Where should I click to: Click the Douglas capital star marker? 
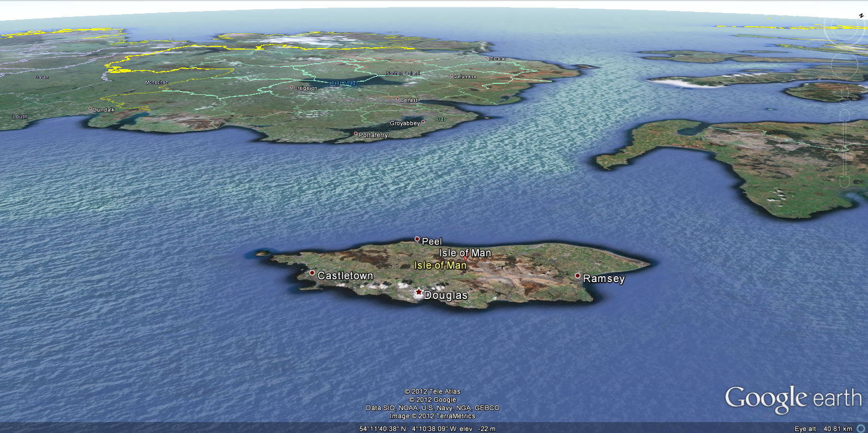(x=418, y=292)
